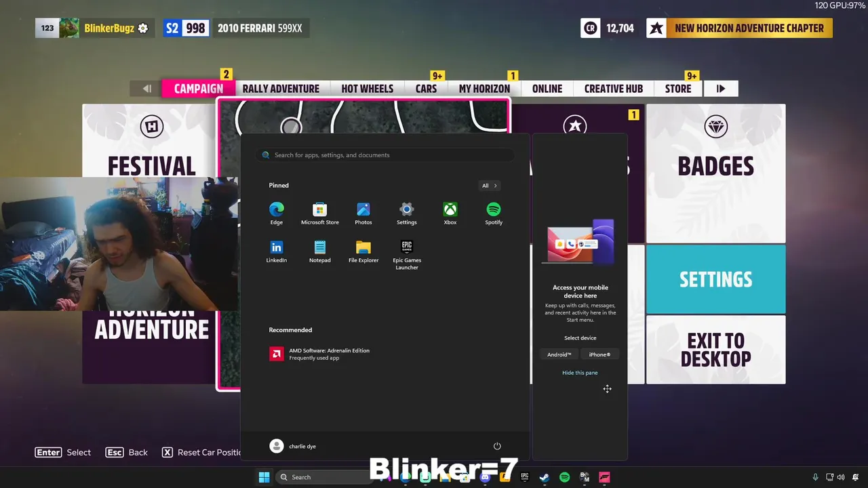Click the CR 12,704 credits display
Image resolution: width=868 pixels, height=488 pixels.
click(x=608, y=28)
